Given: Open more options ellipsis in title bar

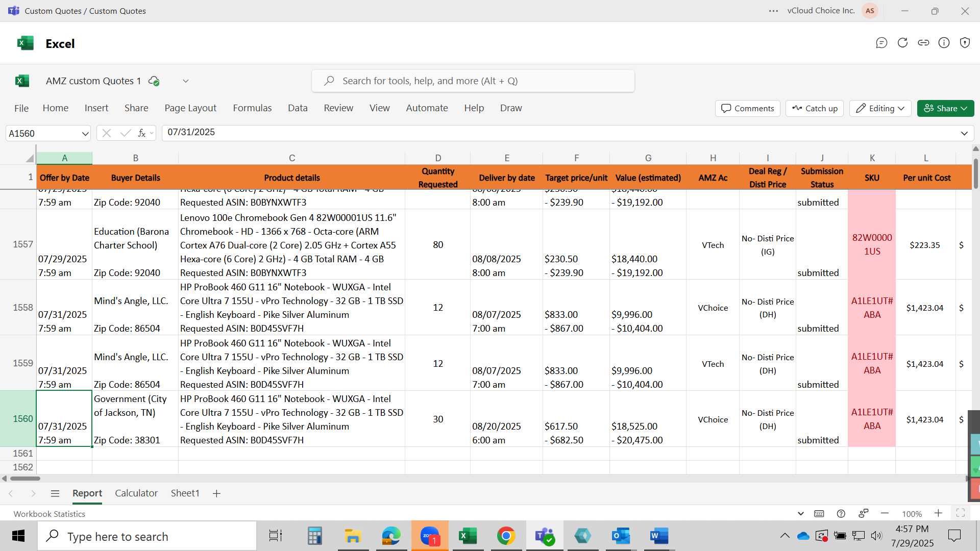Looking at the screenshot, I should tap(774, 11).
